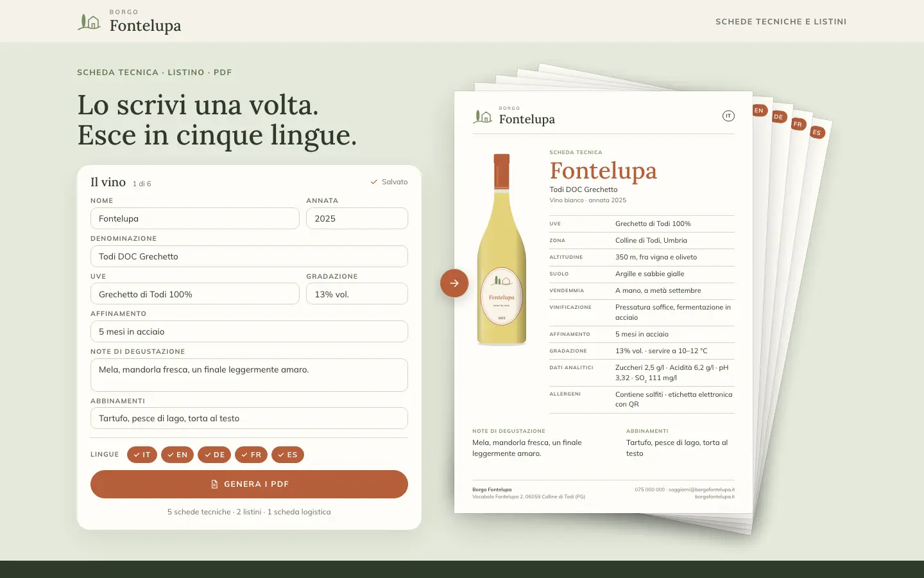Toggle the IT language chip
The width and height of the screenshot is (924, 578).
pyautogui.click(x=142, y=455)
